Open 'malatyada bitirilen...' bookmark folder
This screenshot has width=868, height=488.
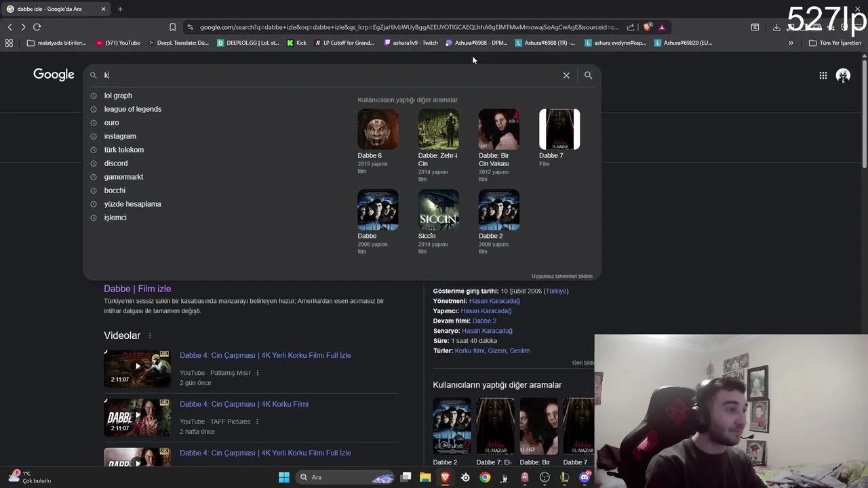point(57,43)
